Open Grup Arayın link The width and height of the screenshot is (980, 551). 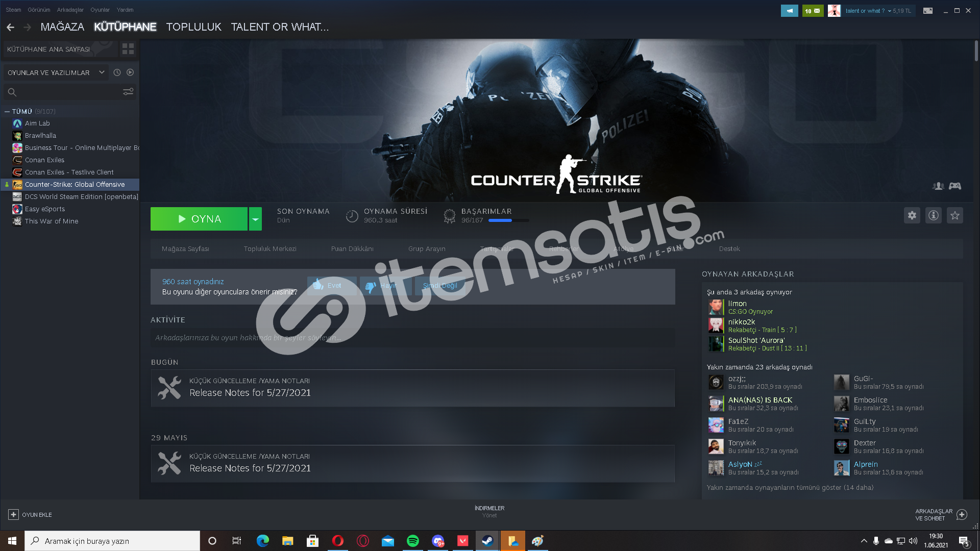click(x=427, y=249)
